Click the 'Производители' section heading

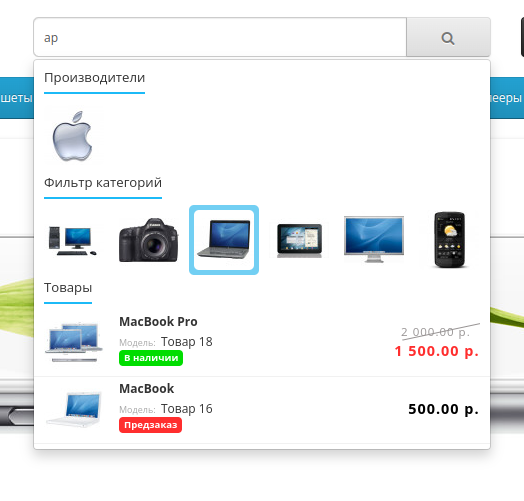[95, 78]
